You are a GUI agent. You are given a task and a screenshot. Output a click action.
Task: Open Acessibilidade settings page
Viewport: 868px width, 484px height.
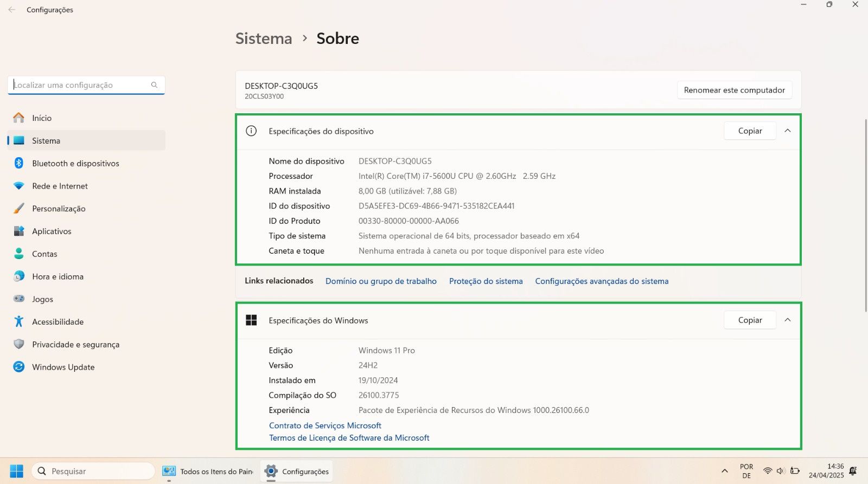click(86, 322)
